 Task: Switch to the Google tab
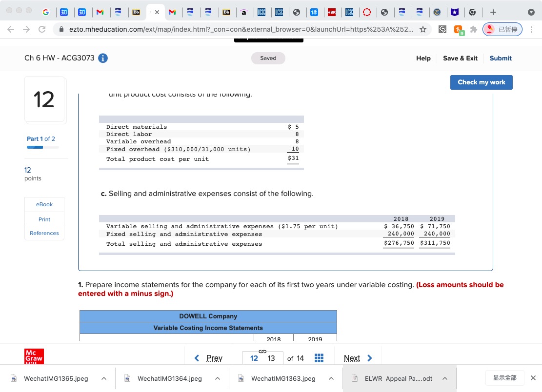click(46, 12)
